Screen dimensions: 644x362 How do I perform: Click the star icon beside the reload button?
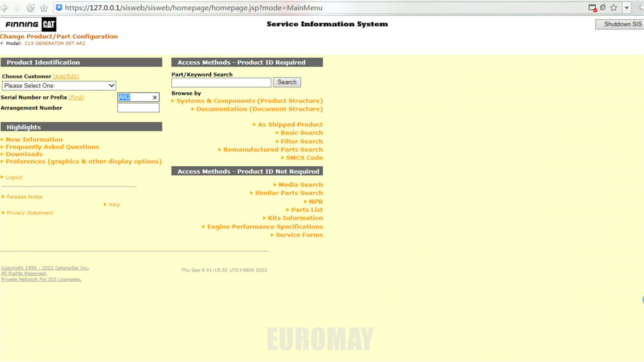44,8
